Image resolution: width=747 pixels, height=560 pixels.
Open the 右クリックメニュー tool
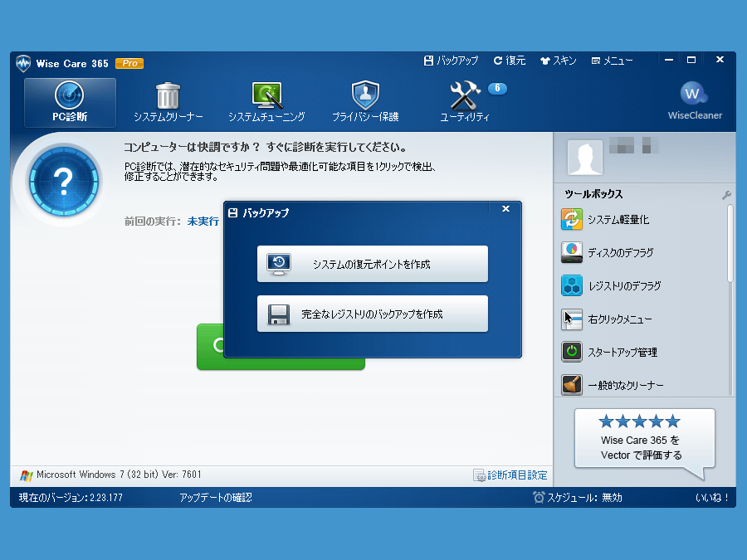(607, 319)
